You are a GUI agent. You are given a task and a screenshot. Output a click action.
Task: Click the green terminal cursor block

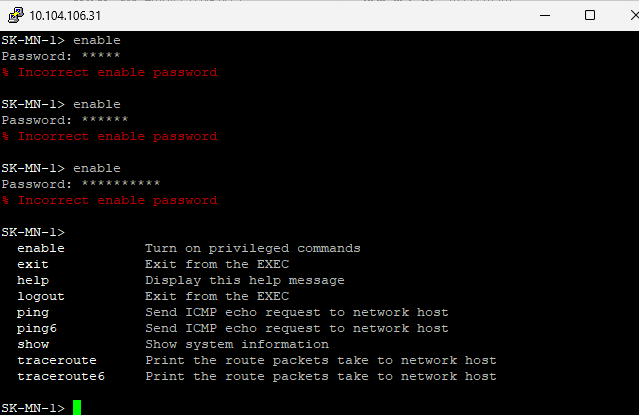point(77,407)
